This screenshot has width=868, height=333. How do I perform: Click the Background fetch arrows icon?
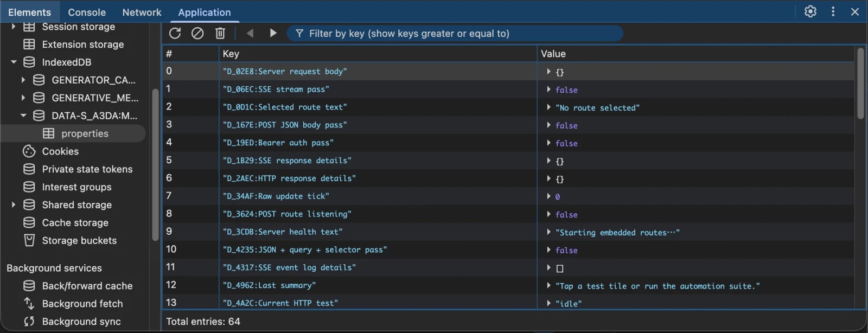pos(29,304)
